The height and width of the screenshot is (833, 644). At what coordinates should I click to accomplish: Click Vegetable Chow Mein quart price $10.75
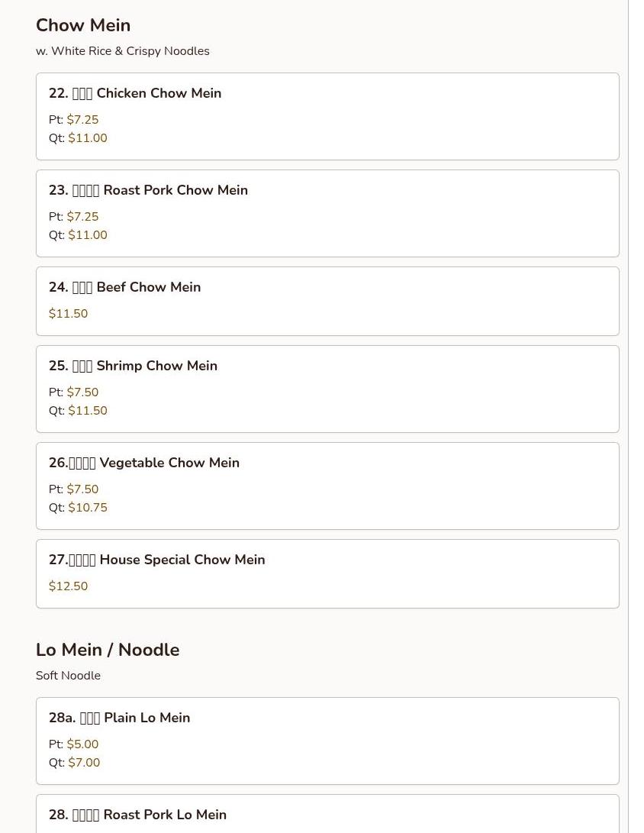tap(88, 507)
